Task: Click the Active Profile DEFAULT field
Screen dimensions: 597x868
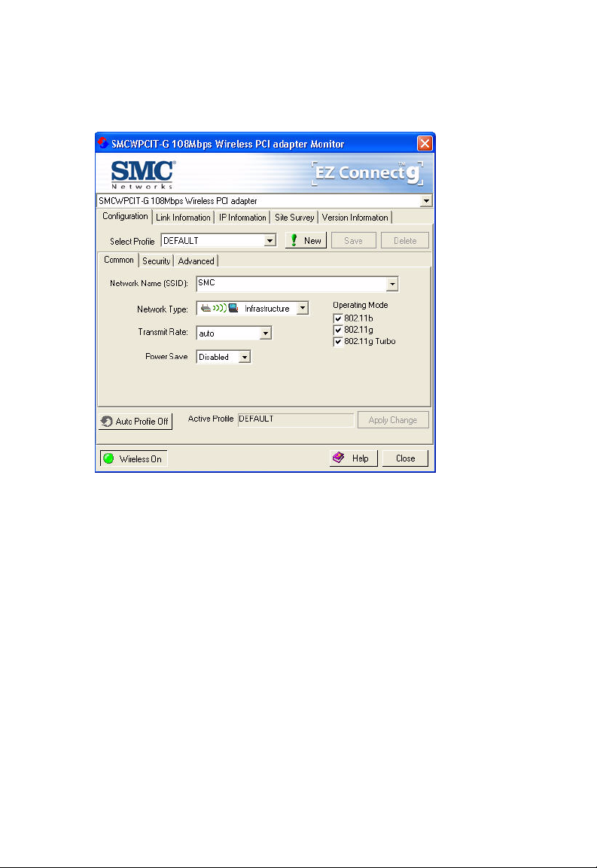Action: tap(295, 419)
